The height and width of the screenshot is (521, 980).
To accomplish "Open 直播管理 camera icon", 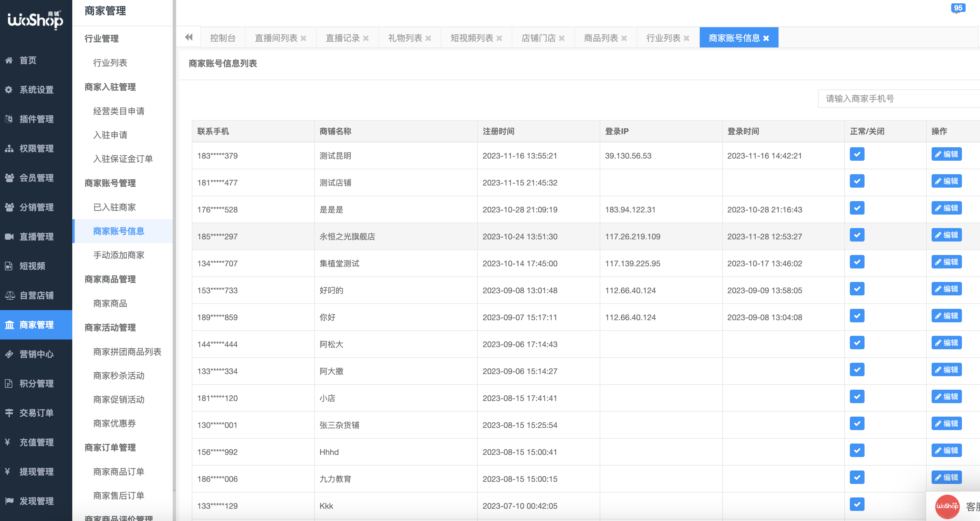I will (x=9, y=237).
